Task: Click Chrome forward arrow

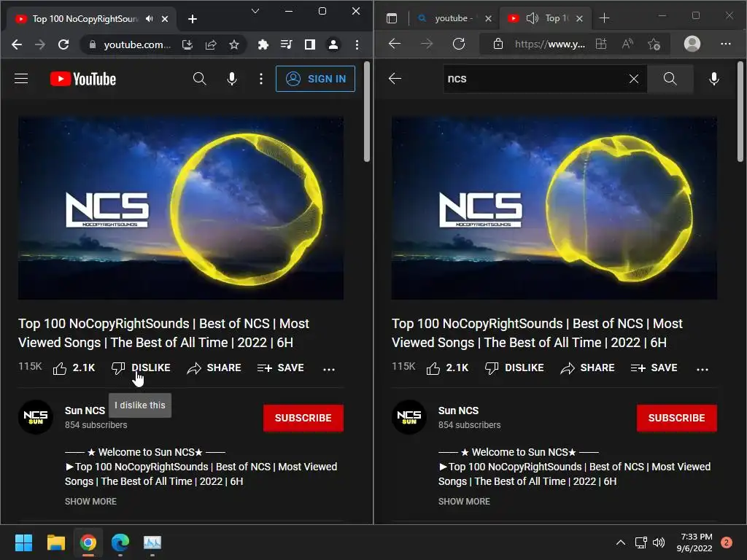Action: pyautogui.click(x=40, y=44)
